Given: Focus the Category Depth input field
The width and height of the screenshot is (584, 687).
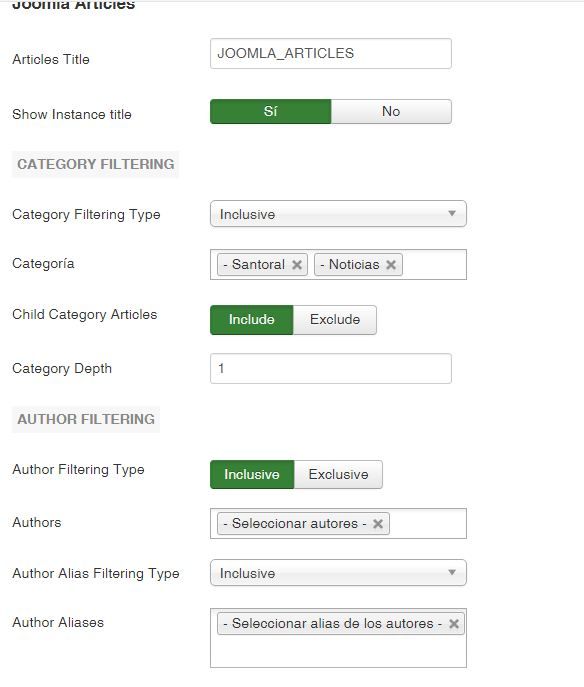Looking at the screenshot, I should (x=331, y=368).
